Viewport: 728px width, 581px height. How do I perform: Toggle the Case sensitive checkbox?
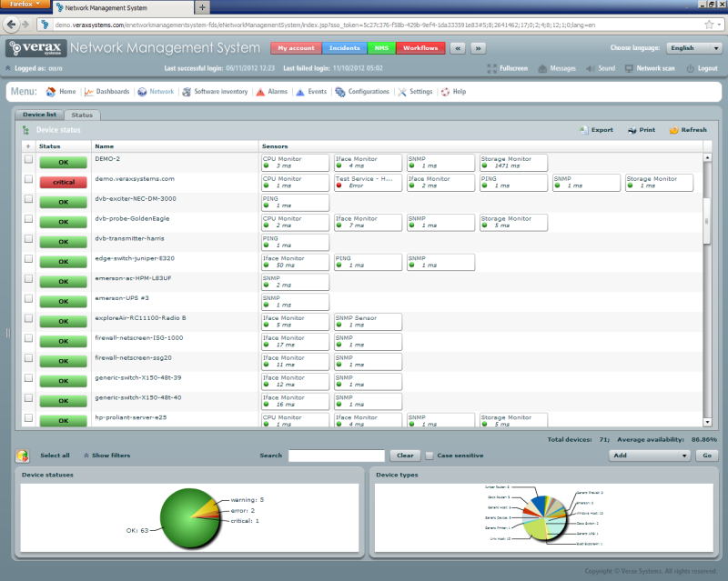click(x=430, y=456)
